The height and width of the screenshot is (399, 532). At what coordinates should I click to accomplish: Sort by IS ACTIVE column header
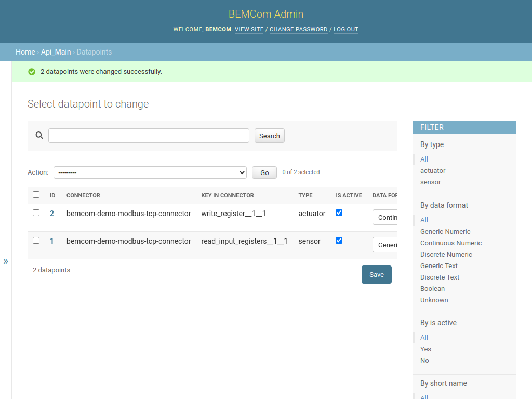(x=349, y=195)
